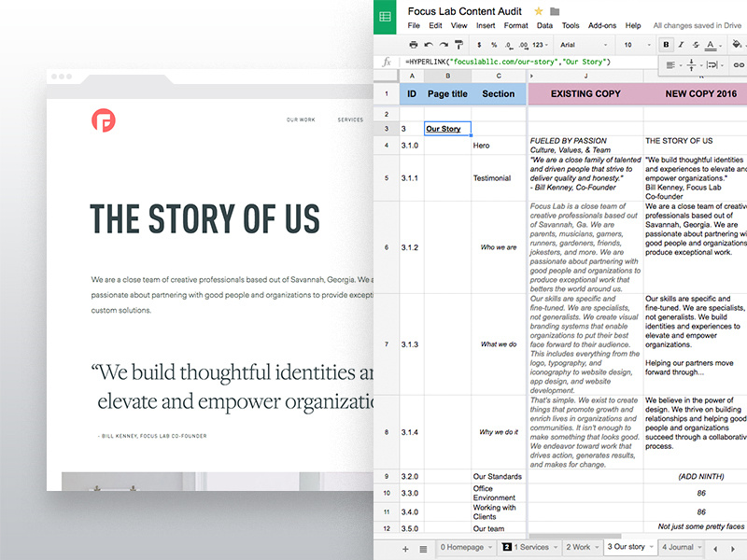747x560 pixels.
Task: Select column C header
Action: click(x=499, y=76)
